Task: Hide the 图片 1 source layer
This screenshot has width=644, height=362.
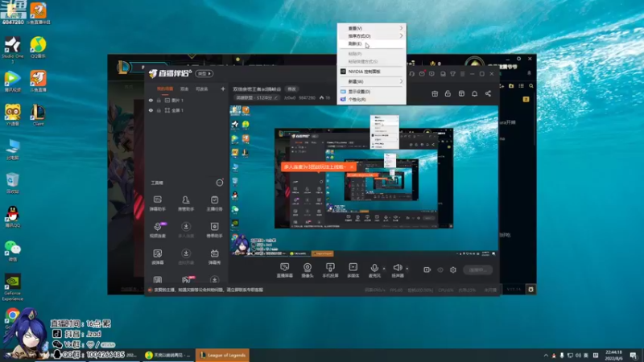Action: pos(151,100)
